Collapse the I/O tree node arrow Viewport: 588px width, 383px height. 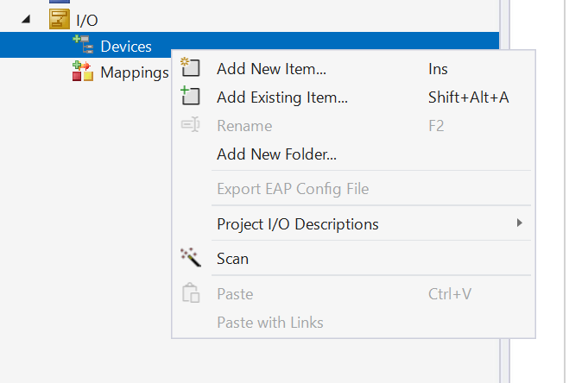coord(28,20)
